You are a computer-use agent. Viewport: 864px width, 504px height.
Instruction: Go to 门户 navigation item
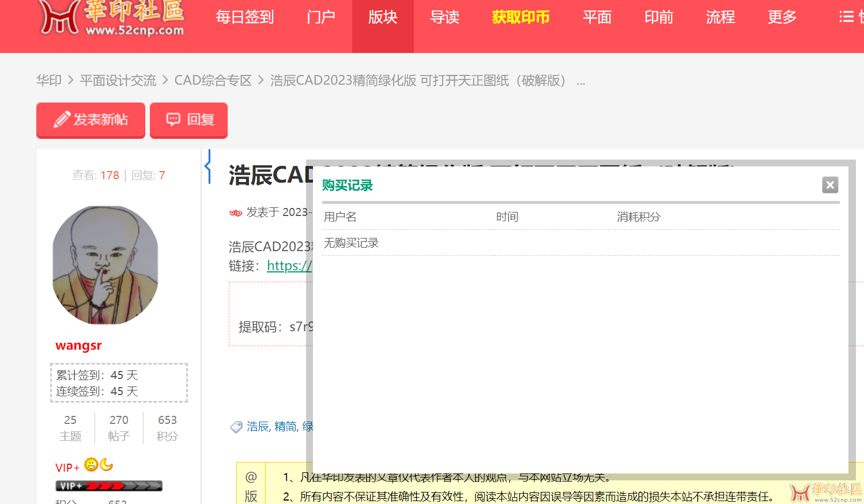(321, 17)
